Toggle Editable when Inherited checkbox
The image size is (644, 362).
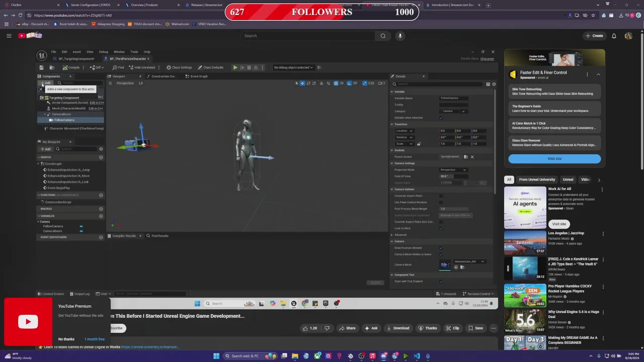coord(441,118)
